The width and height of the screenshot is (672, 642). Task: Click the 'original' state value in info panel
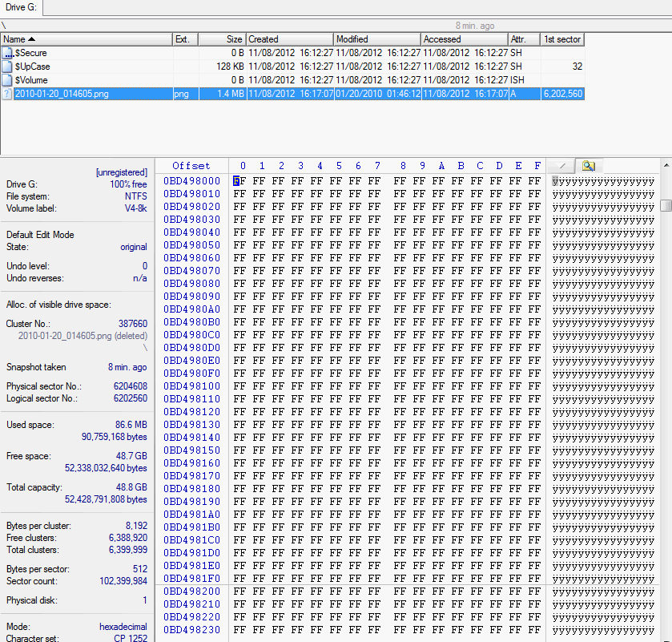click(133, 247)
